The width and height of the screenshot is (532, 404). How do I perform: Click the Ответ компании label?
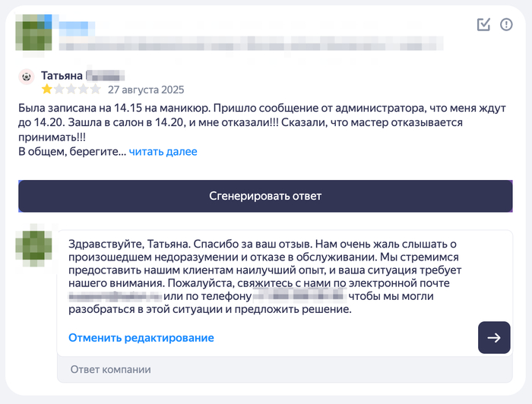pos(110,370)
